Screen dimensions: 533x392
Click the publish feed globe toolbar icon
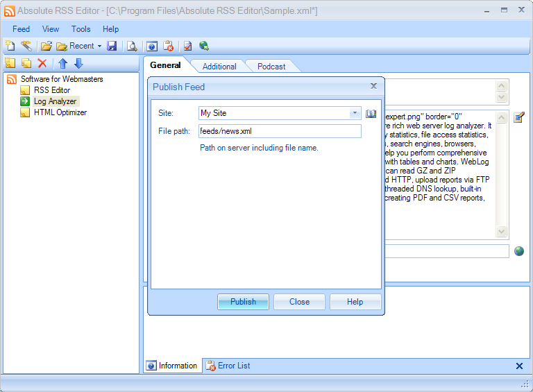204,46
